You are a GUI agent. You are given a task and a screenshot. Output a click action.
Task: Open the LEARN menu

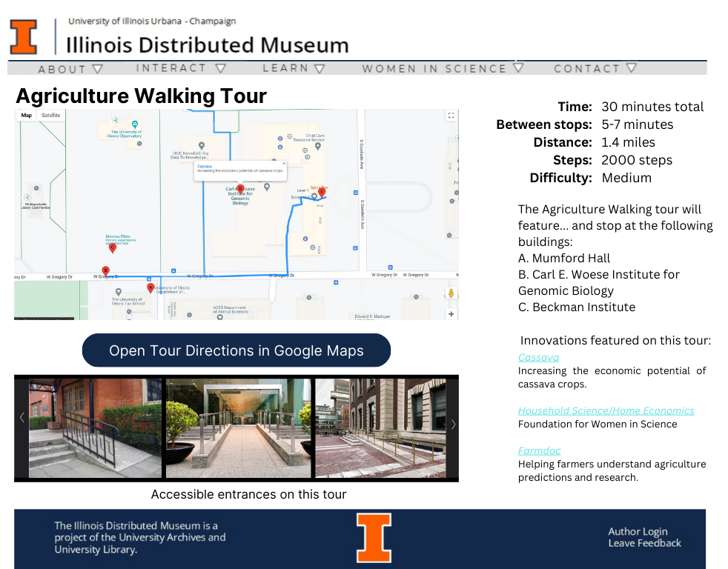[x=285, y=67]
